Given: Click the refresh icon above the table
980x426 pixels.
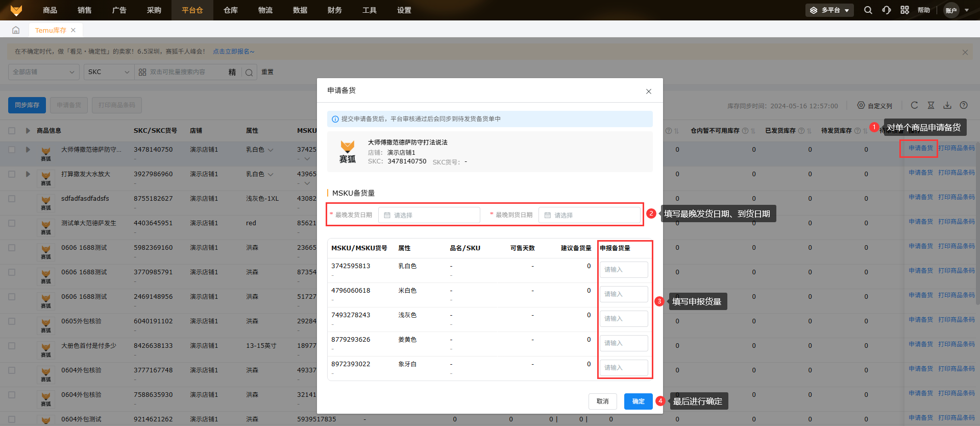Looking at the screenshot, I should click(x=914, y=105).
